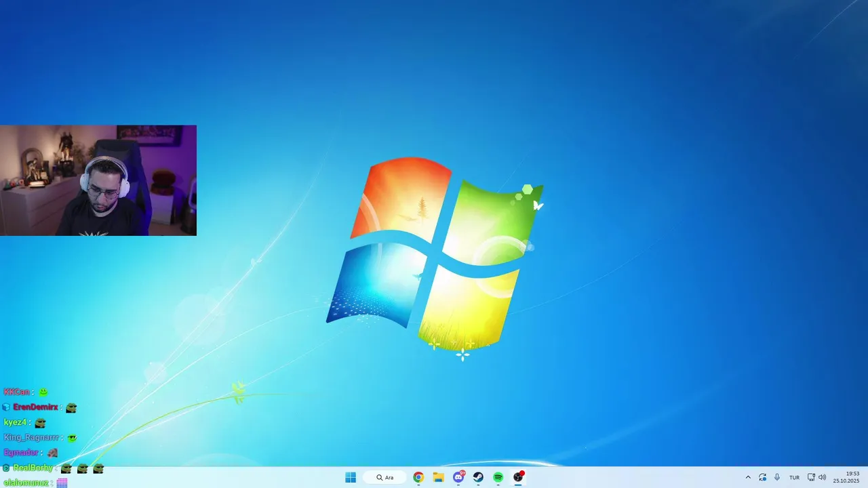The width and height of the screenshot is (868, 488).
Task: Click the microphone tray icon
Action: tap(777, 477)
